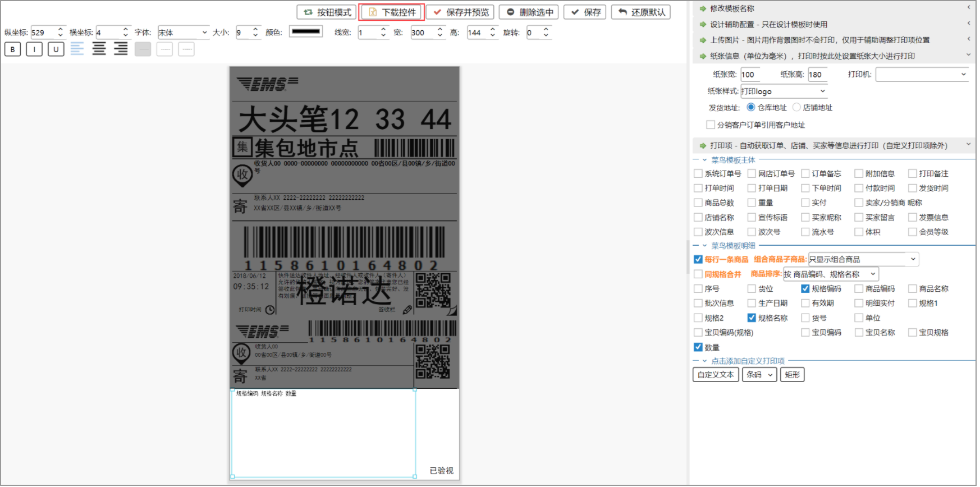Toggle underline formatting (U)
Viewport: 980px width, 487px height.
coord(56,49)
